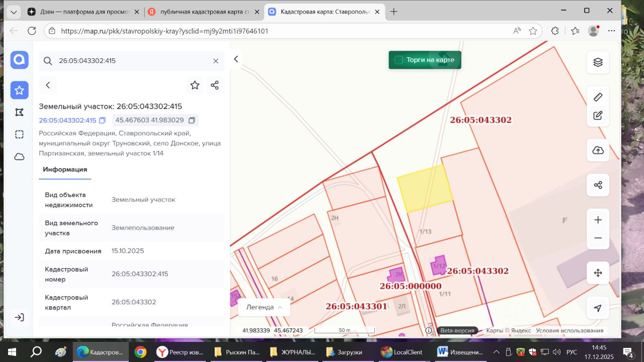Select the Кадастровая карта: Ставропольс tab
The height and width of the screenshot is (362, 644).
[324, 12]
